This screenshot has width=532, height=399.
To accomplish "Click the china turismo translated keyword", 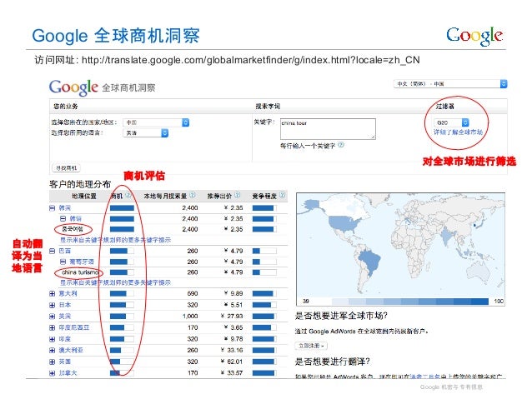I will point(80,272).
